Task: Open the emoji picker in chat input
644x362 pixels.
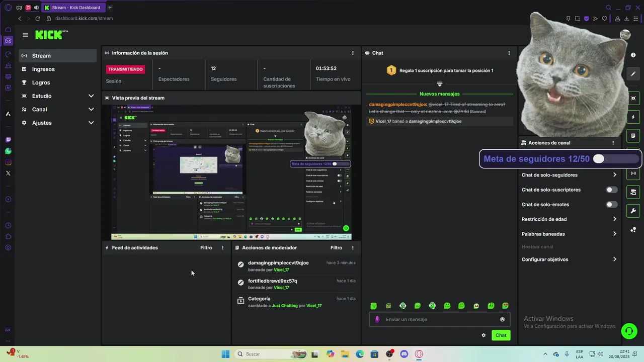Action: point(502,319)
